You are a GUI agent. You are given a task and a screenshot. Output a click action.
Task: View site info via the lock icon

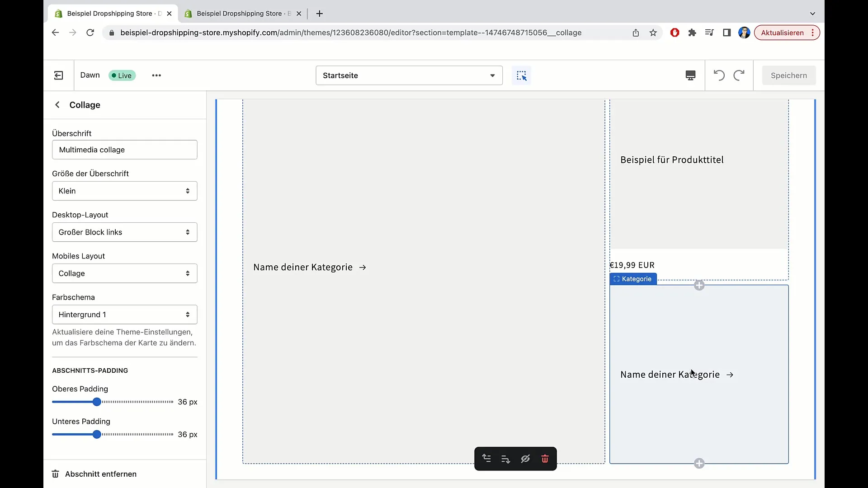pos(112,33)
